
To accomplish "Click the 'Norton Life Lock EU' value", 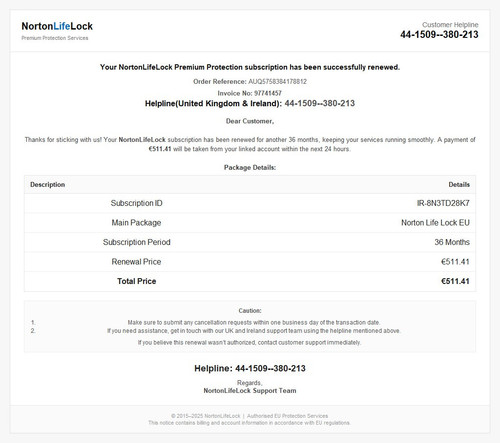I will click(435, 223).
